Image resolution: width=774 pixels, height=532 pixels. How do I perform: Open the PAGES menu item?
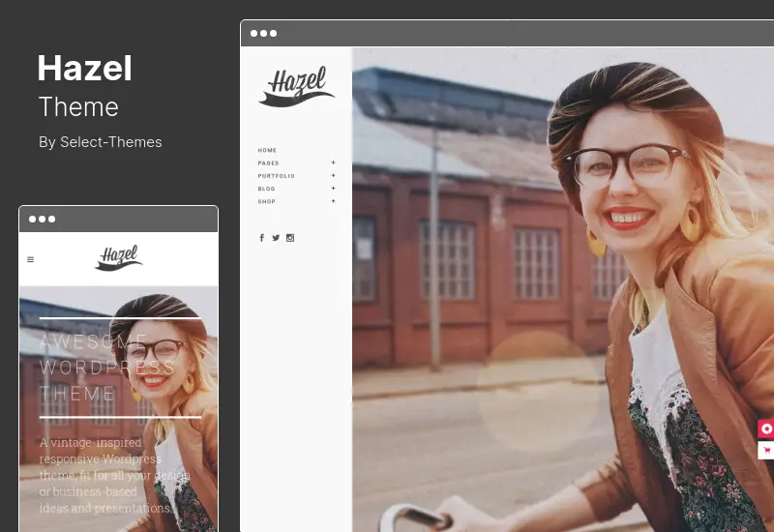coord(268,163)
